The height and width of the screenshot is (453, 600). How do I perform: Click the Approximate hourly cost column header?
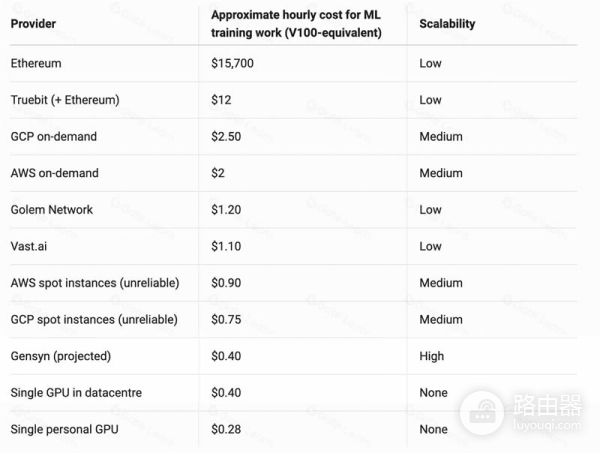tap(296, 24)
